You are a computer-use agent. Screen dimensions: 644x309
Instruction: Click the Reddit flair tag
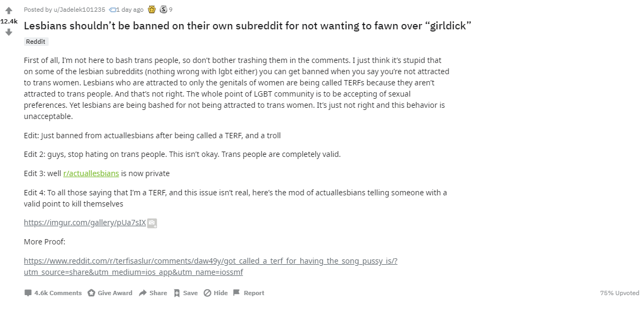[x=35, y=41]
